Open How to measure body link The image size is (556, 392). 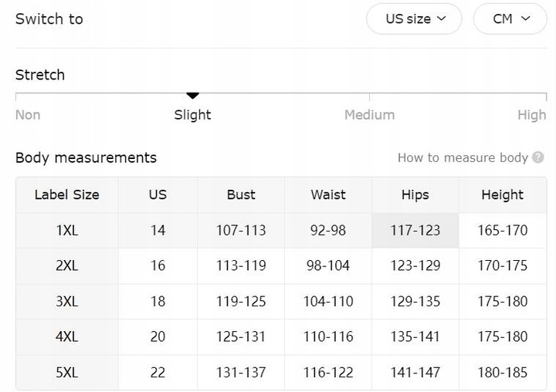pos(463,157)
